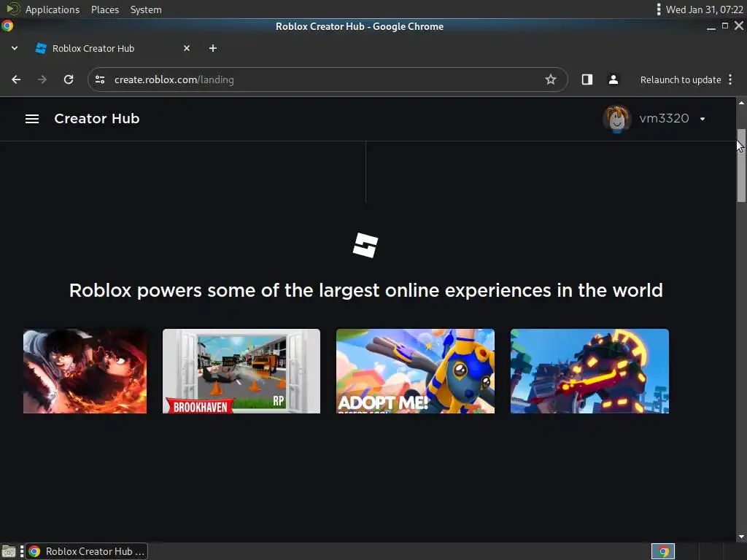Open the Creator Hub hamburger menu

(32, 119)
